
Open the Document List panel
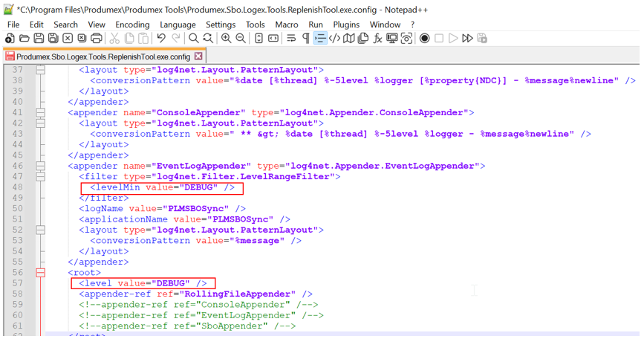363,39
